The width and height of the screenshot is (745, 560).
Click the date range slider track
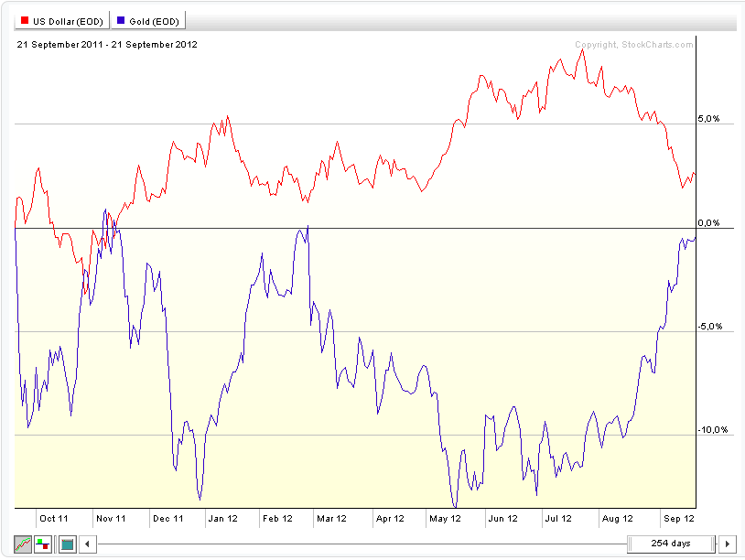click(362, 544)
